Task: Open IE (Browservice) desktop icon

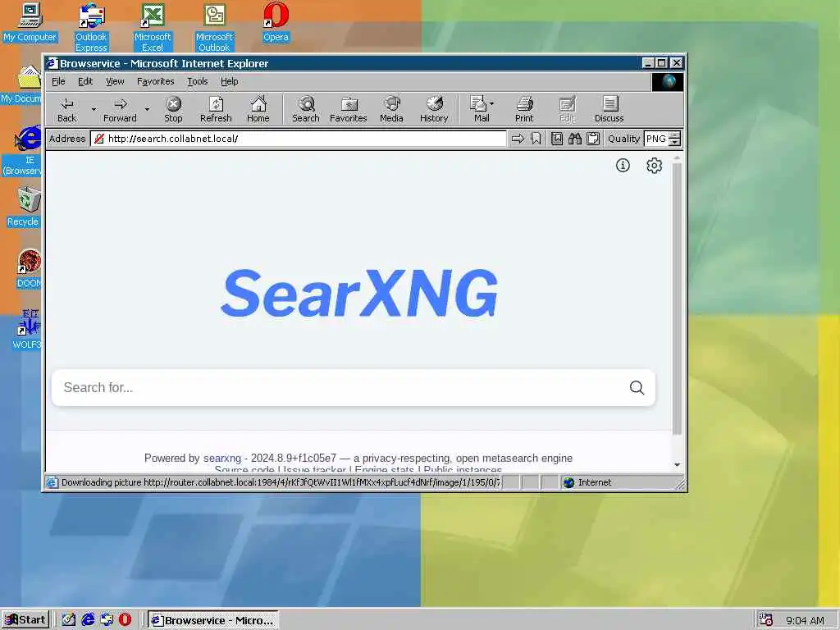Action: [x=24, y=151]
